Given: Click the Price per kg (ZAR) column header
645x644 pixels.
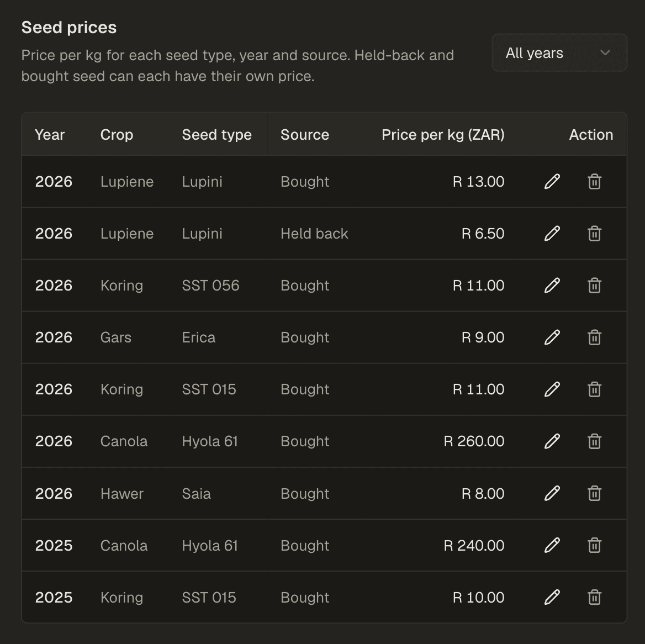Looking at the screenshot, I should click(443, 135).
